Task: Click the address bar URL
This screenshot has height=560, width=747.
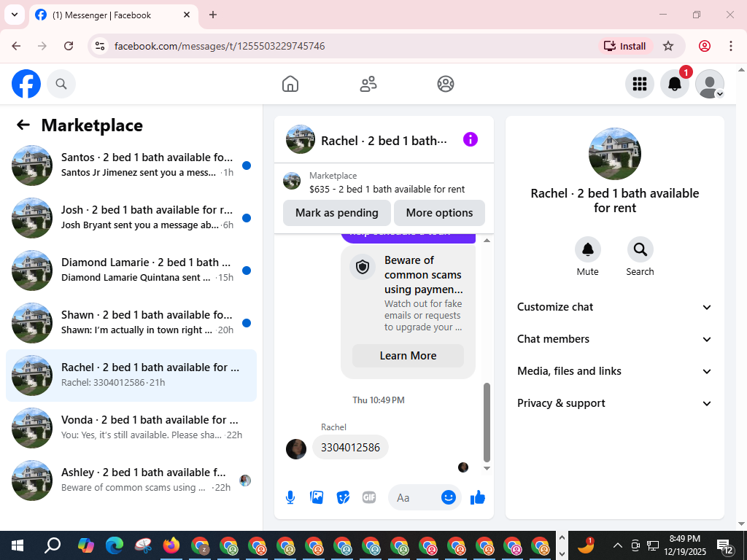Action: click(x=220, y=46)
